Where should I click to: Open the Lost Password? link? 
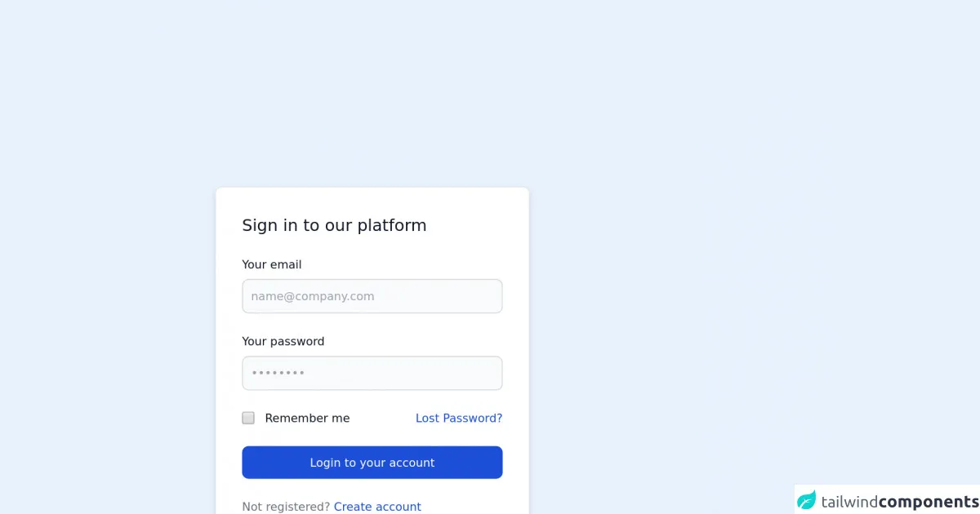(459, 418)
